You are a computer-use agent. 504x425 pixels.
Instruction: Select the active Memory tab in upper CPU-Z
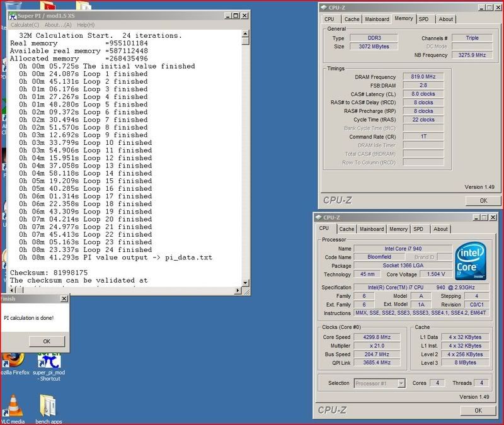[404, 19]
